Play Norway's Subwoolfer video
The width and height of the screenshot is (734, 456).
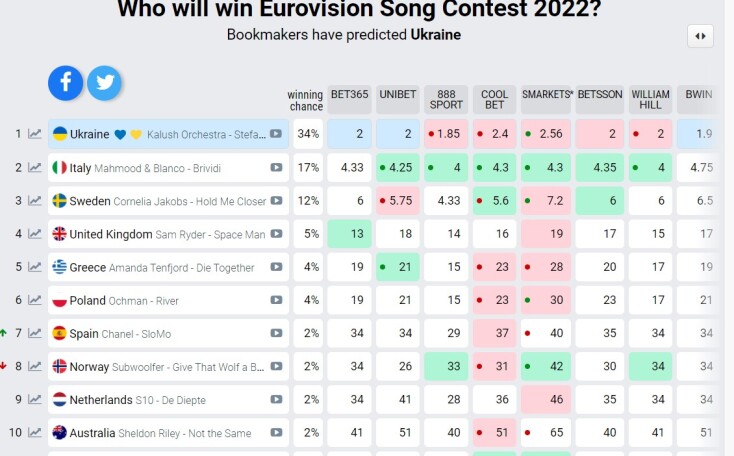(276, 367)
